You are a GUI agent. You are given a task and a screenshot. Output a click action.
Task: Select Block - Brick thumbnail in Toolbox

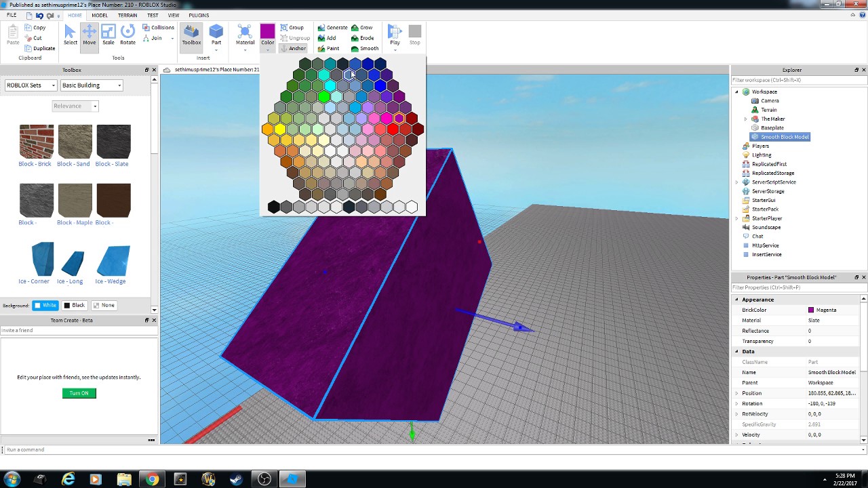[36, 141]
